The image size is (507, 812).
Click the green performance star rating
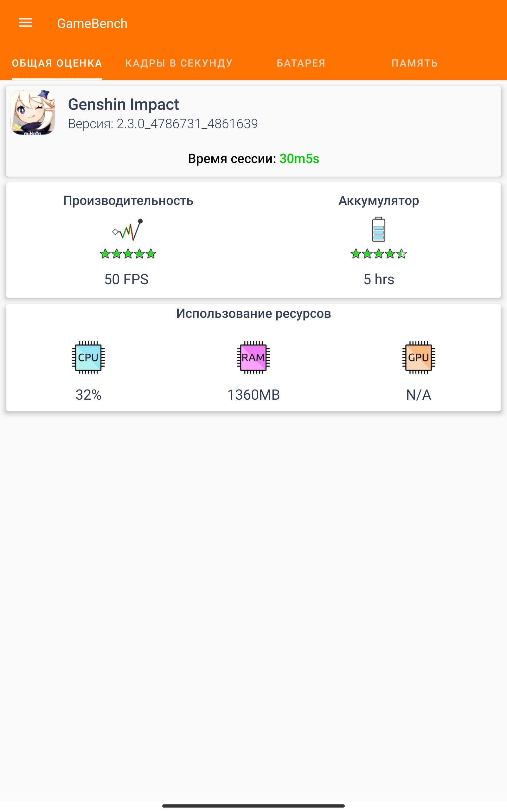pyautogui.click(x=128, y=254)
